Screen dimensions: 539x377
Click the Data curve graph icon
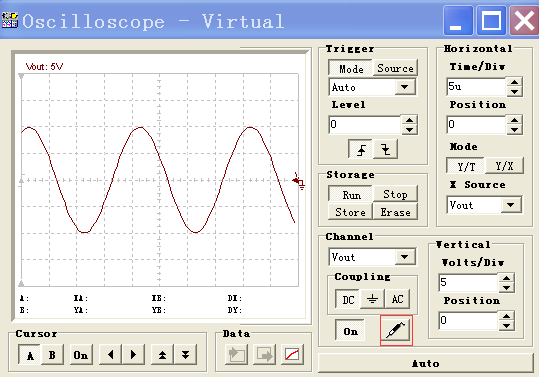[x=292, y=354]
